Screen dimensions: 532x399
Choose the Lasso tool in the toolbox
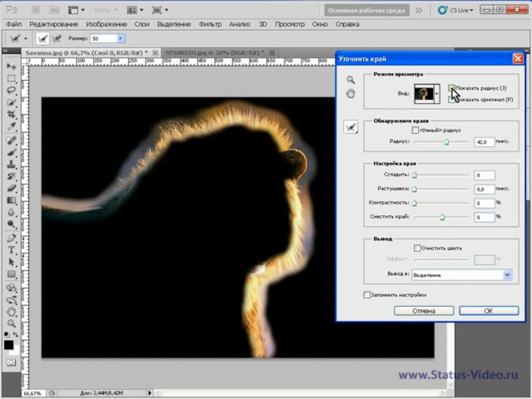pyautogui.click(x=11, y=90)
